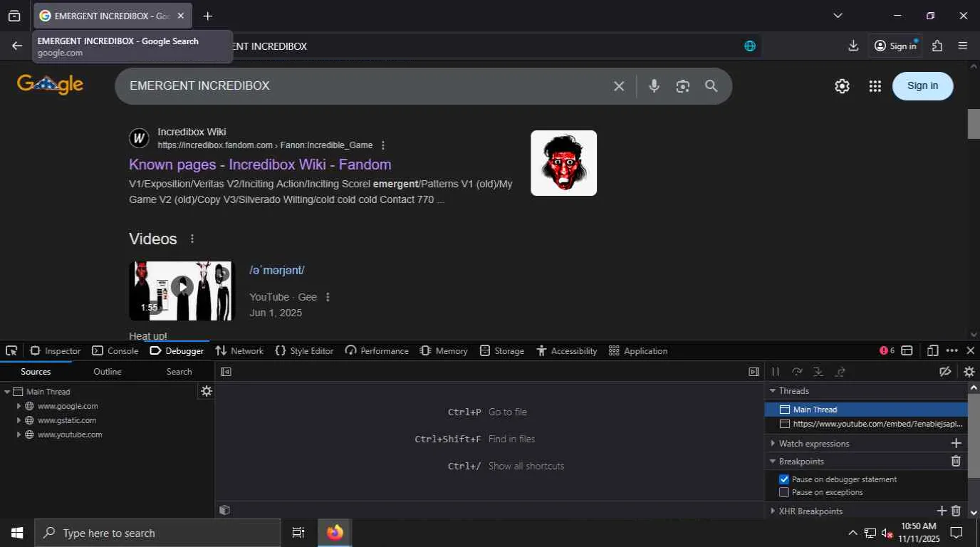Open the DevTools three-dot options menu
The height and width of the screenshot is (547, 980).
click(952, 350)
